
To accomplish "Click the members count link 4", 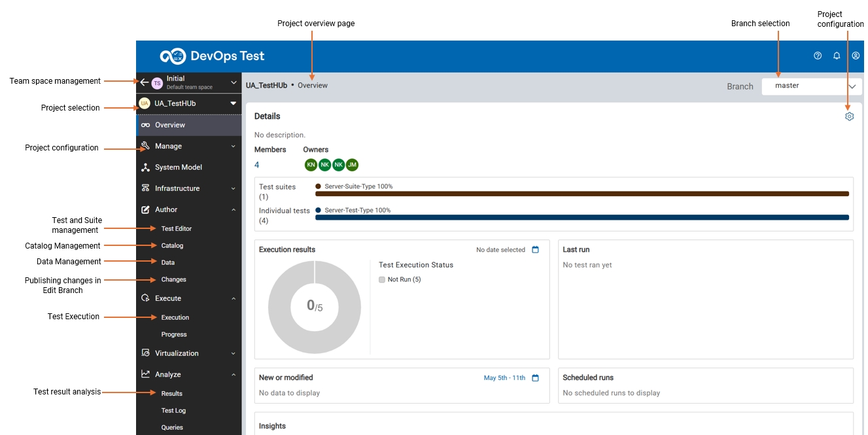I will click(257, 165).
